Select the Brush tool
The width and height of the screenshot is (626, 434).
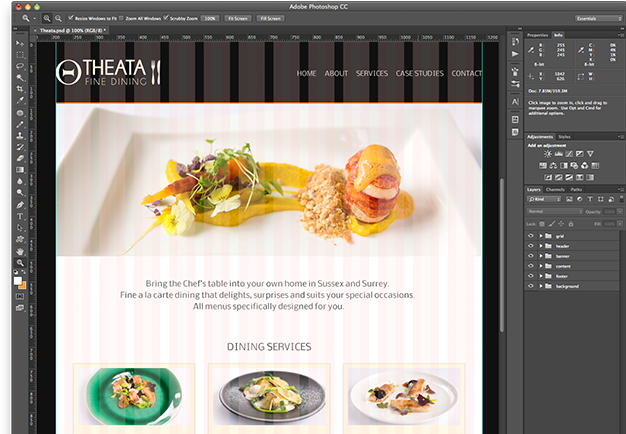pos(20,125)
